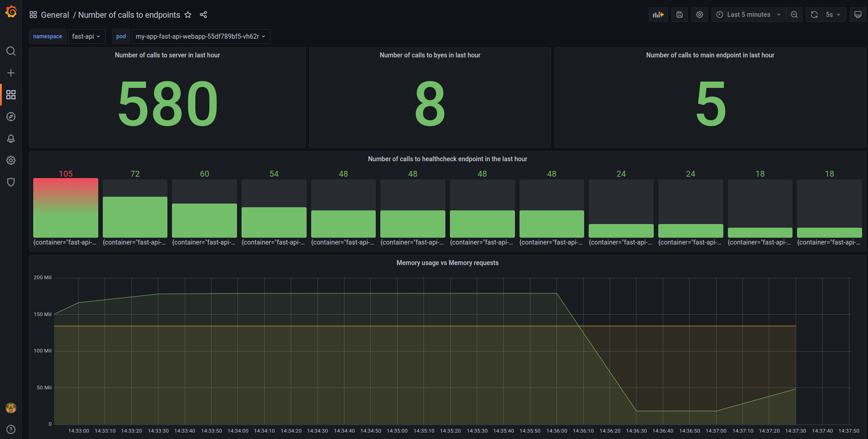Click the Grafana logo
The width and height of the screenshot is (868, 439).
(11, 12)
